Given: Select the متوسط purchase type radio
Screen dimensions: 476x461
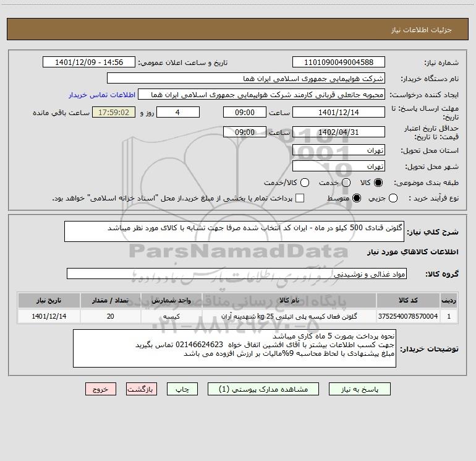Looking at the screenshot, I should tap(357, 198).
